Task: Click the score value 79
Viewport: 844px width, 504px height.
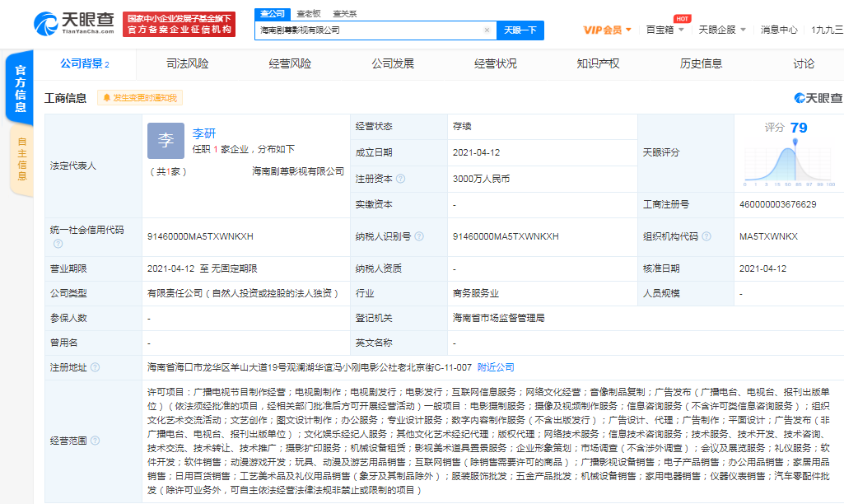Action: click(799, 128)
